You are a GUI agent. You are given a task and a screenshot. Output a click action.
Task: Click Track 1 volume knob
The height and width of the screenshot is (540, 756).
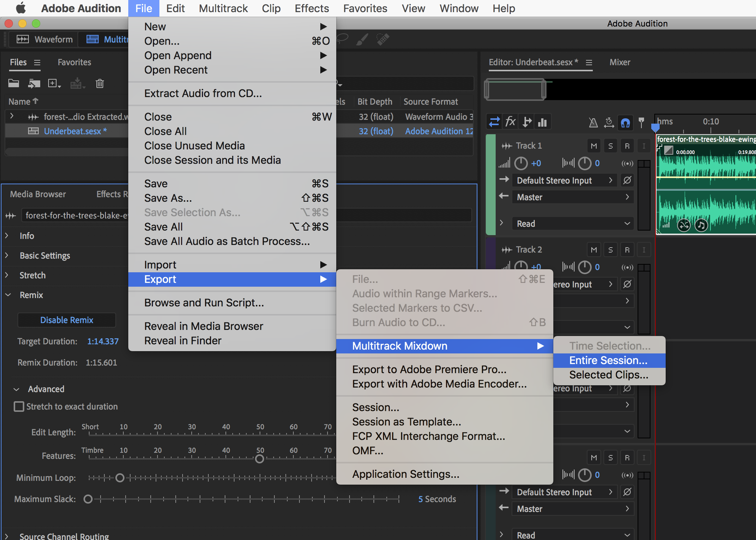[x=521, y=163]
